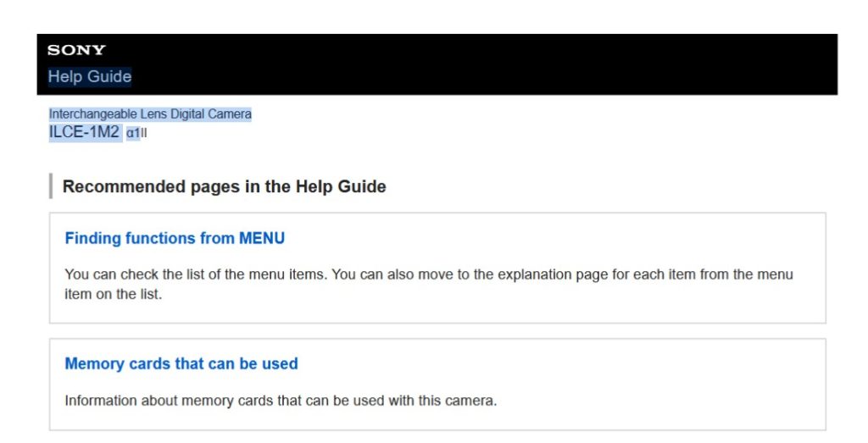This screenshot has height=443, width=868.
Task: Click the word 'MENU' in first card title
Action: (262, 239)
